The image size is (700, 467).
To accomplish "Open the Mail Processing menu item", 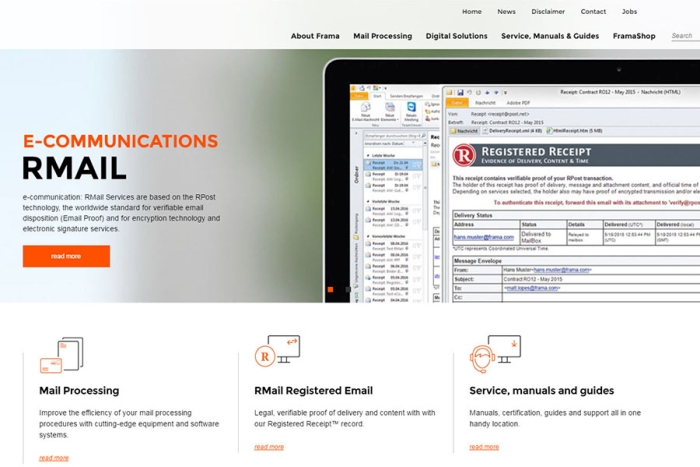I will pyautogui.click(x=383, y=36).
